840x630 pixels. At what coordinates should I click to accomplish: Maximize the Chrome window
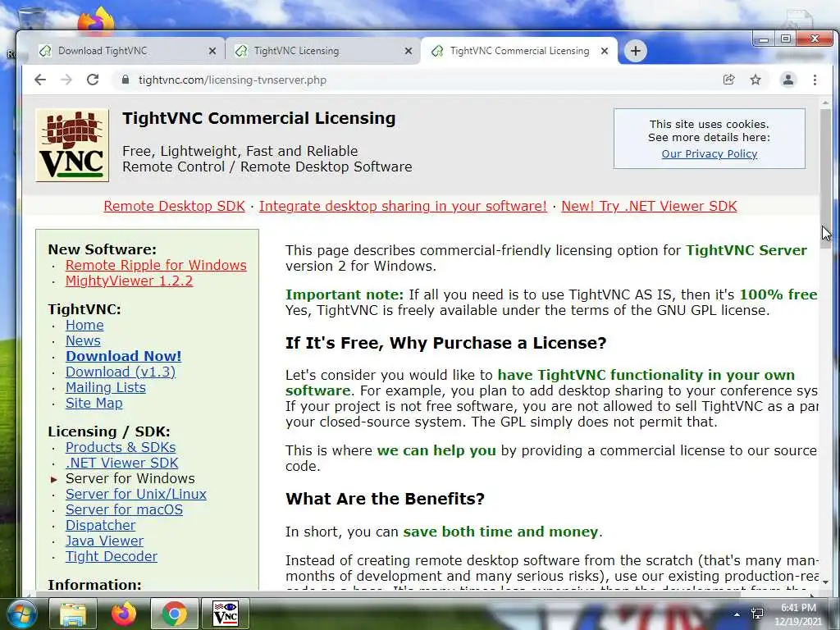[x=785, y=39]
